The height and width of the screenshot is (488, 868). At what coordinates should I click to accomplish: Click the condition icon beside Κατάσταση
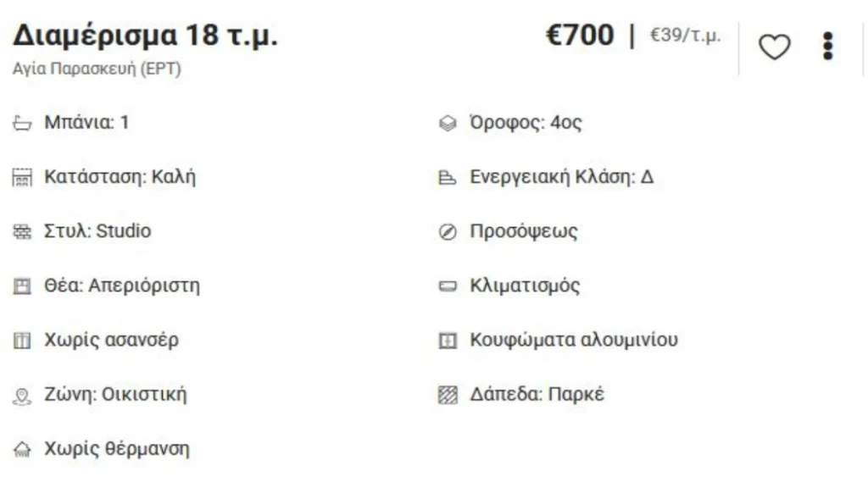coord(22,178)
